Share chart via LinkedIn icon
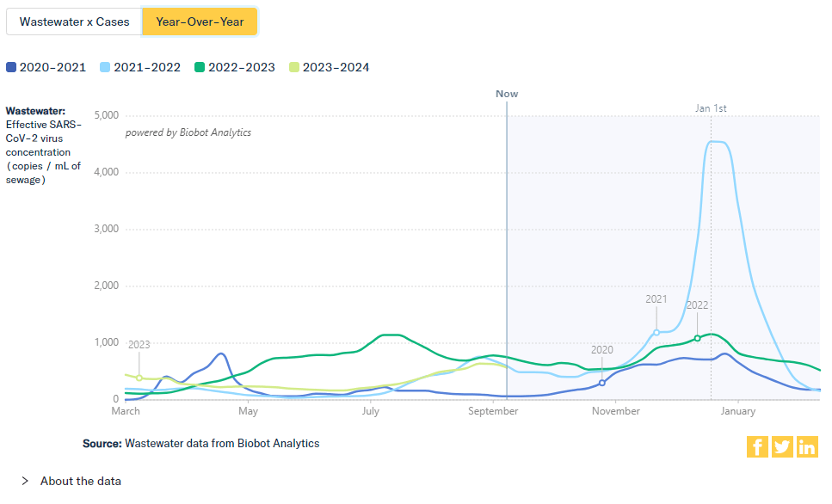This screenshot has height=504, width=832. pos(807,446)
